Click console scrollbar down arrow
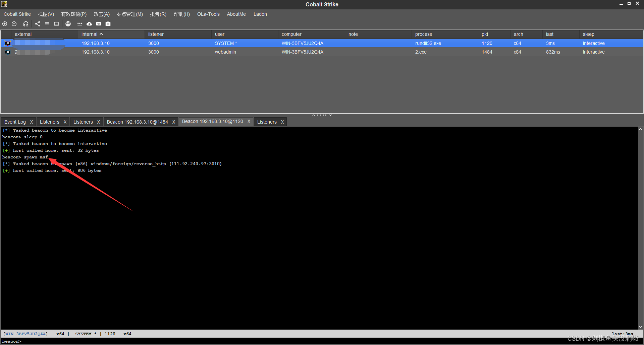This screenshot has height=345, width=644. click(641, 327)
